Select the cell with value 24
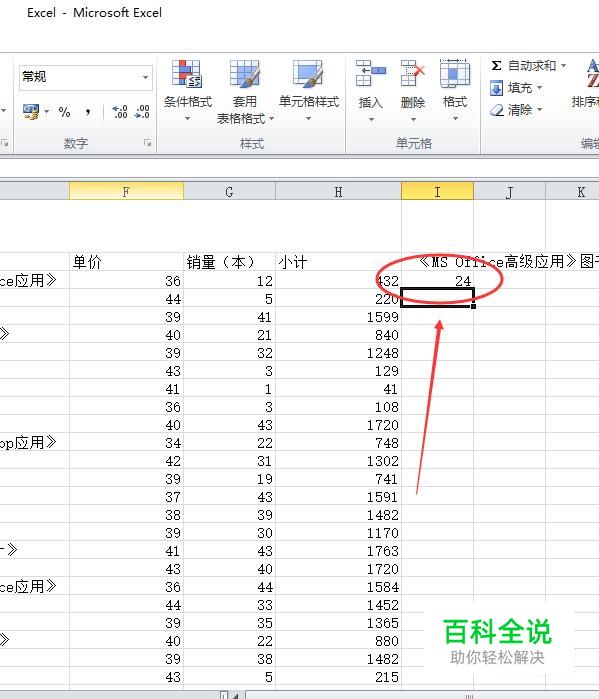The height and width of the screenshot is (699, 599). point(437,281)
